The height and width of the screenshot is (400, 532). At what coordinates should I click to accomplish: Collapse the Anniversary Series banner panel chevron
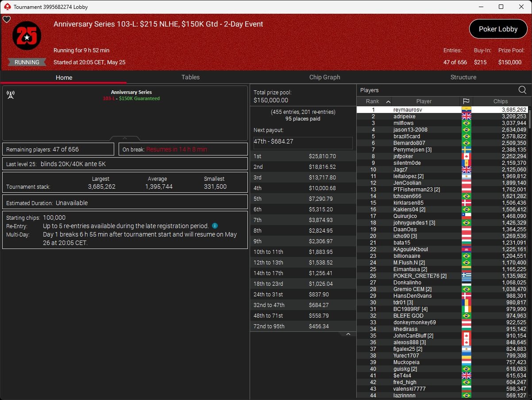pos(125,138)
